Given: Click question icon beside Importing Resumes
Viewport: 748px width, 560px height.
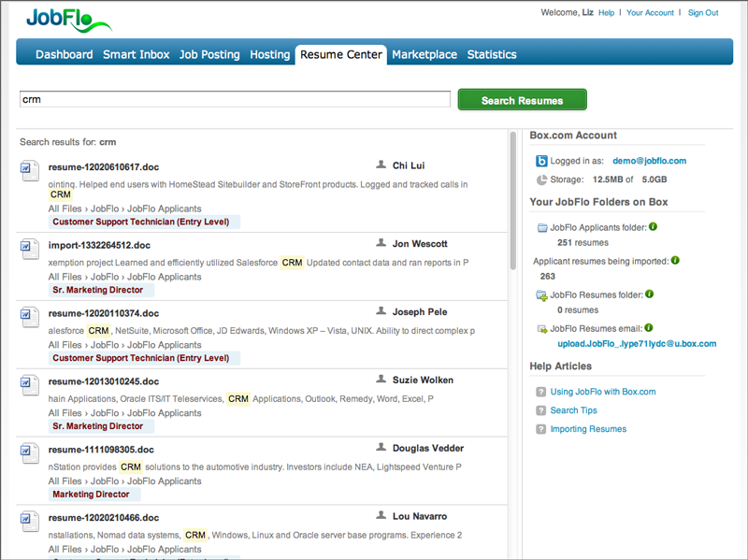Looking at the screenshot, I should (x=541, y=429).
